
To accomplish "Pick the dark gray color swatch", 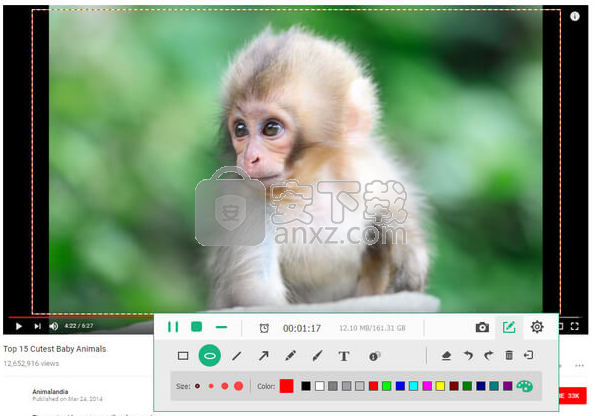I will (x=333, y=386).
